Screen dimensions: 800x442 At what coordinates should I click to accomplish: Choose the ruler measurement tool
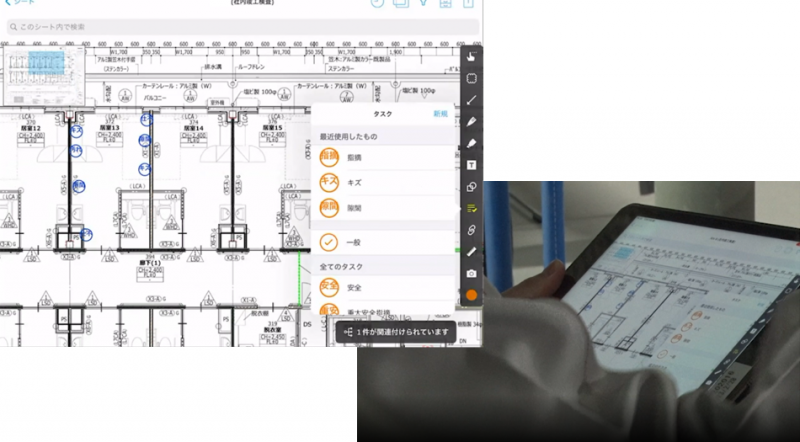(x=471, y=252)
